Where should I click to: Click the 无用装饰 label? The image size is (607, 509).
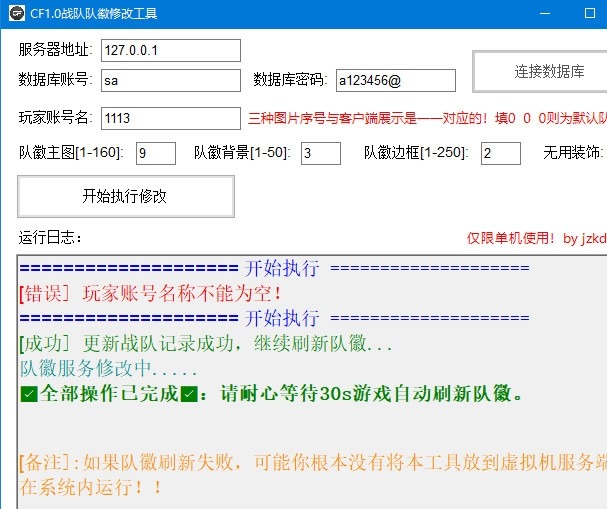[x=573, y=153]
